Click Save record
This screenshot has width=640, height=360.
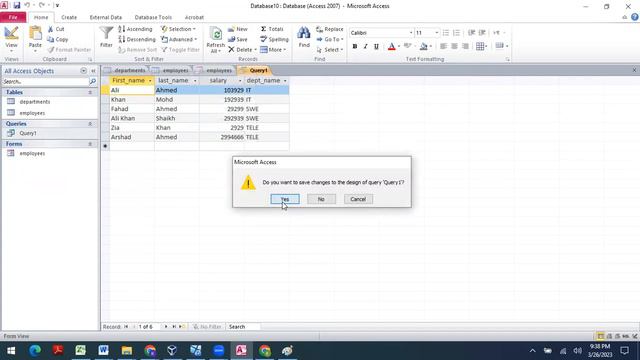238,40
